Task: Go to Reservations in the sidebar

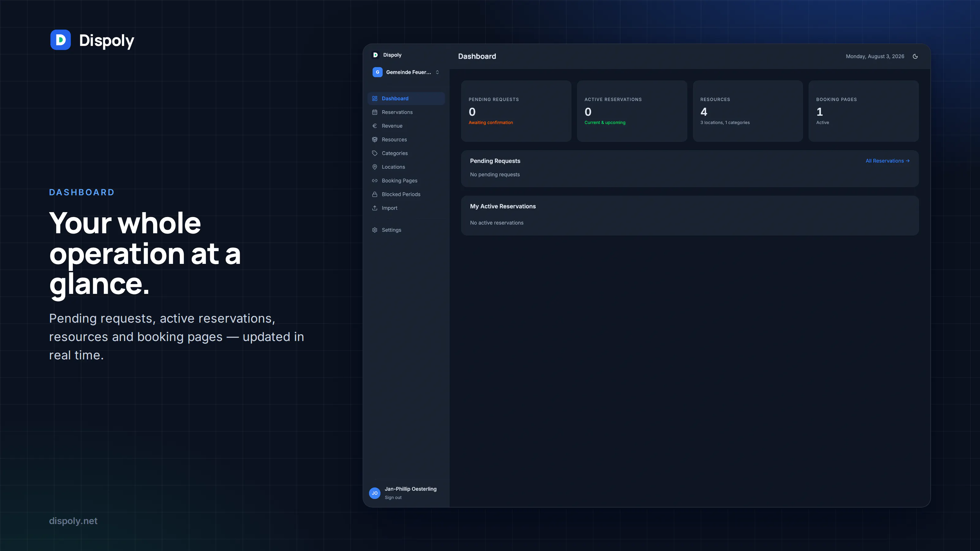Action: pyautogui.click(x=406, y=112)
